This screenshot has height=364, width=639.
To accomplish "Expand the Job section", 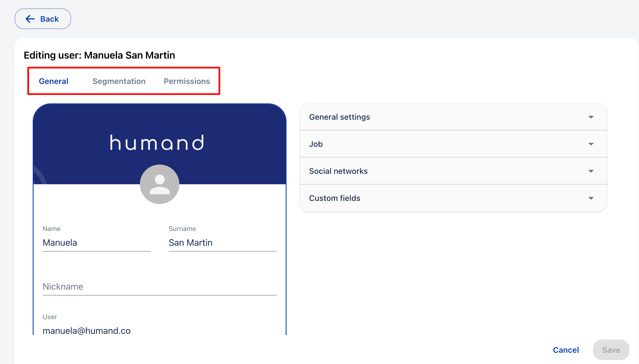I will click(316, 144).
